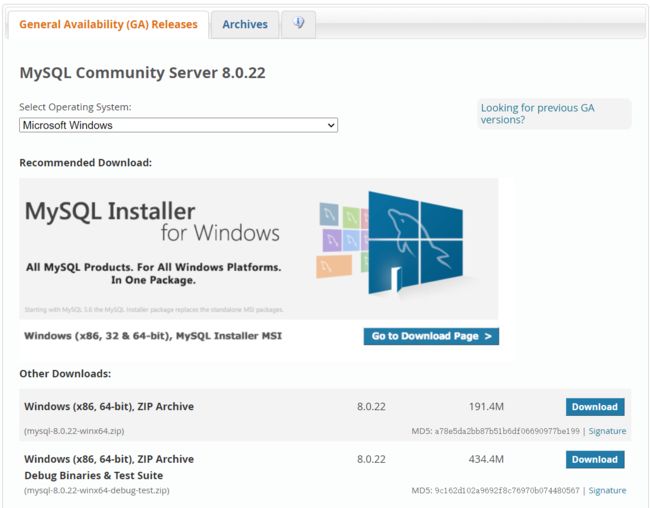Select the Recommended Download label

coord(85,163)
